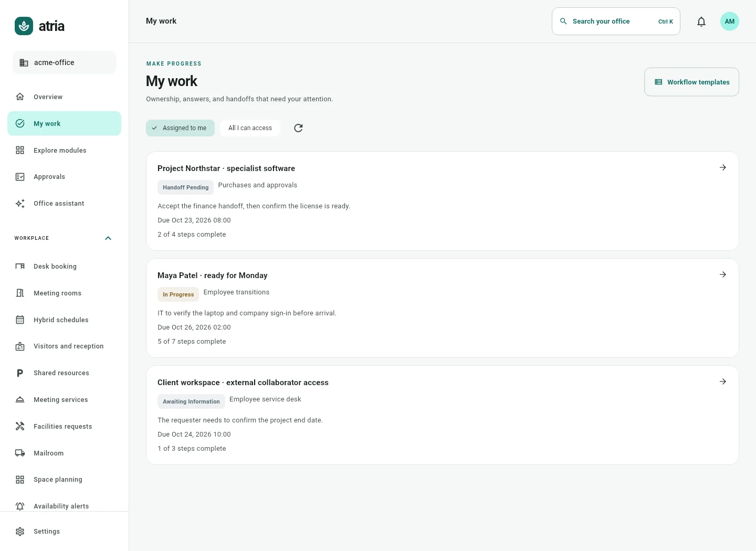Click the Space planning grid icon

click(x=20, y=480)
